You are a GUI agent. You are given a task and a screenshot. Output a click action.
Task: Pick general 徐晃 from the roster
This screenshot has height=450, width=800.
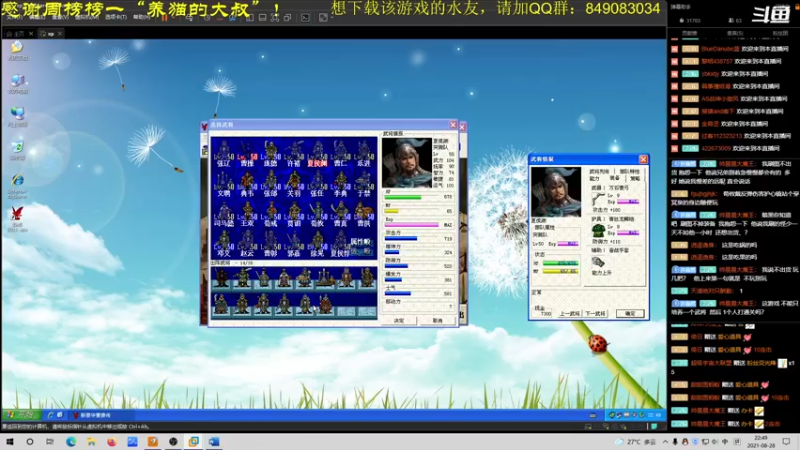coord(317,243)
